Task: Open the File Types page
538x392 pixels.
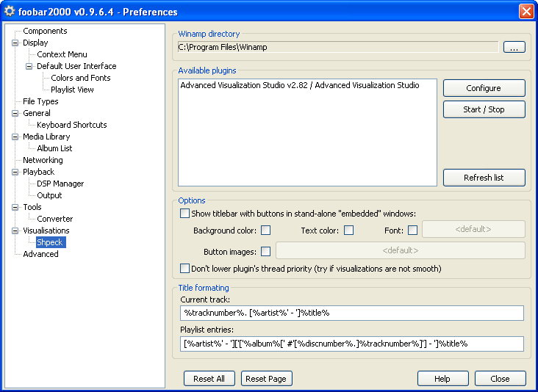Action: point(40,101)
